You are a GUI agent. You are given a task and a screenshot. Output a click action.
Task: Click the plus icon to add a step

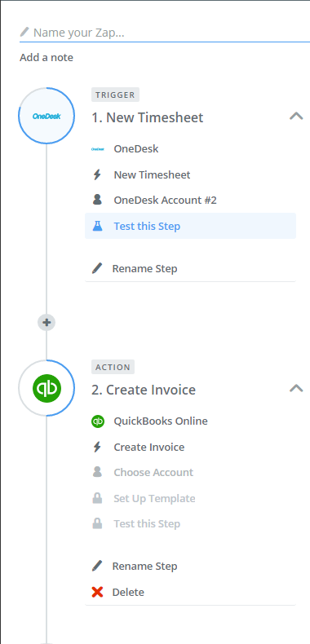[x=46, y=323]
